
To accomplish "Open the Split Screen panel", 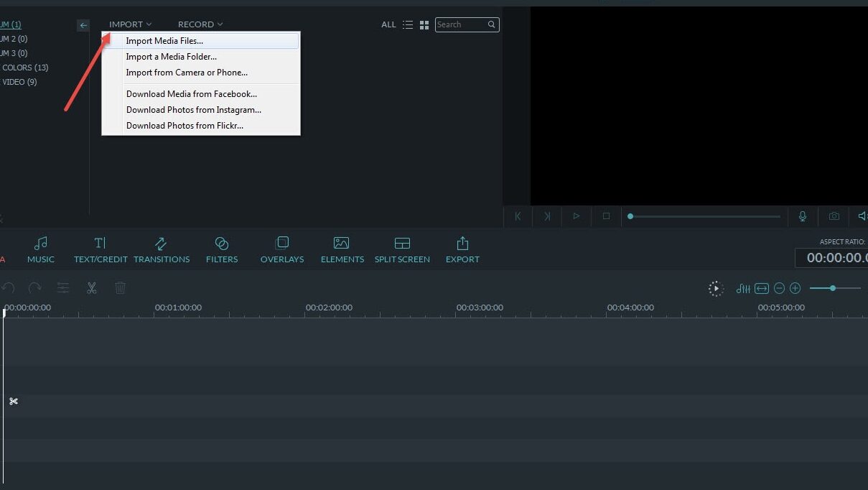I will point(402,250).
